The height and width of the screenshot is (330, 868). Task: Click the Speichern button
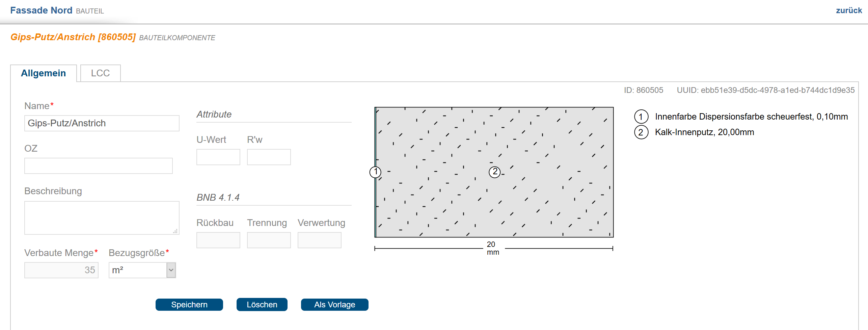189,305
